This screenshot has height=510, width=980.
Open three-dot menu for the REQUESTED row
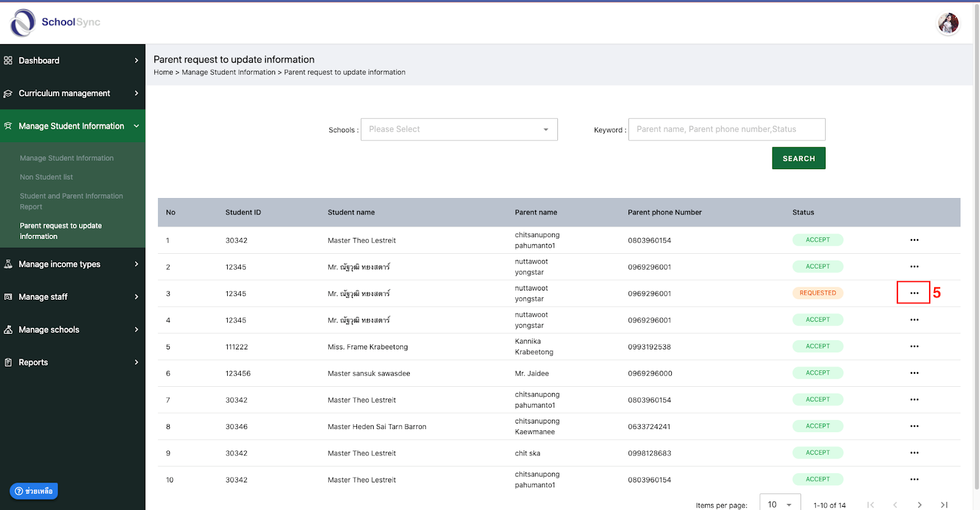click(914, 293)
